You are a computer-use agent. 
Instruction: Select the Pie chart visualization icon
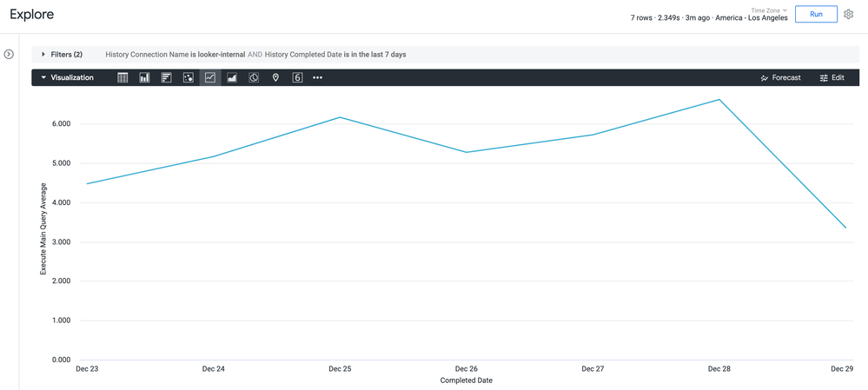254,78
